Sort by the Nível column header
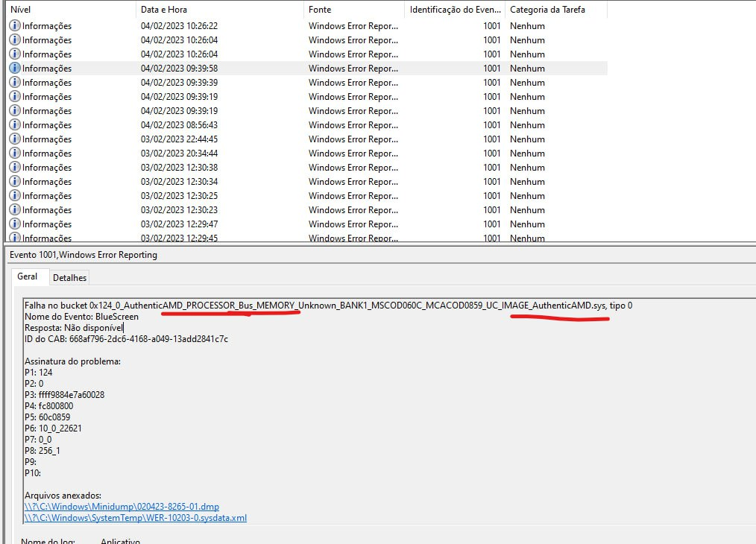 pyautogui.click(x=71, y=9)
